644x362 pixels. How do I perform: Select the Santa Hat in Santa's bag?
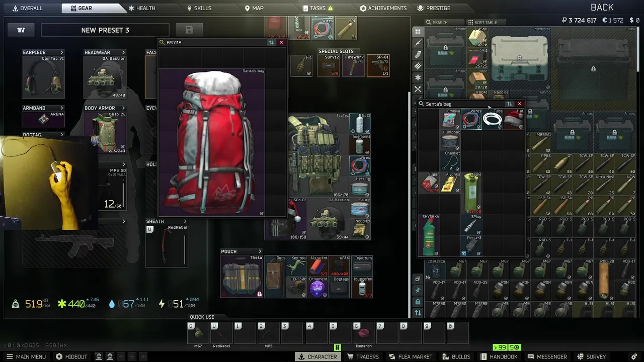[514, 119]
